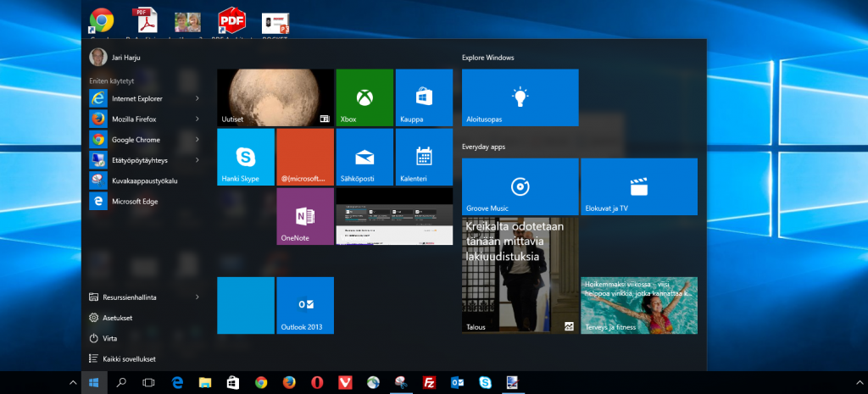
Task: Open FileZilla from the taskbar
Action: (x=429, y=382)
